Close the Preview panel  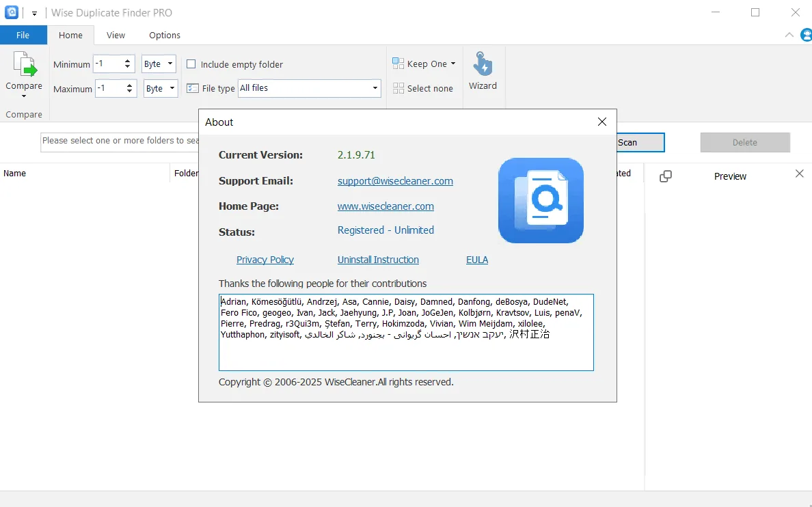[799, 174]
